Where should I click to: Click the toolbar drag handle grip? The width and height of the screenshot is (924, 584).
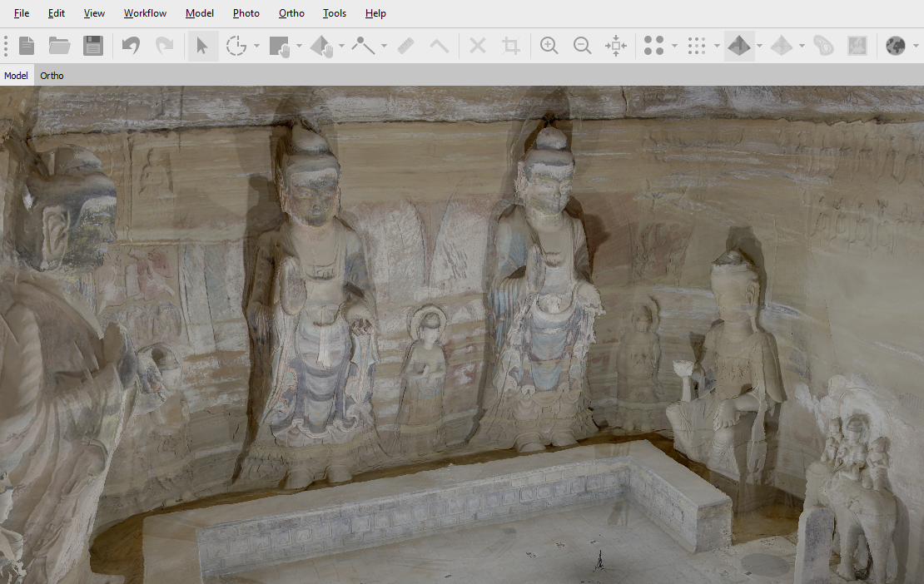(x=6, y=45)
